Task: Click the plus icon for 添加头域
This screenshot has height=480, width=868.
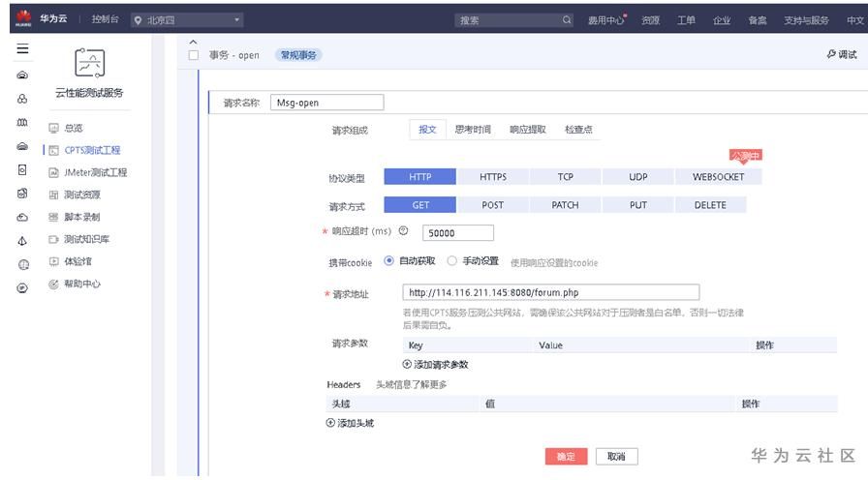Action: pyautogui.click(x=330, y=423)
